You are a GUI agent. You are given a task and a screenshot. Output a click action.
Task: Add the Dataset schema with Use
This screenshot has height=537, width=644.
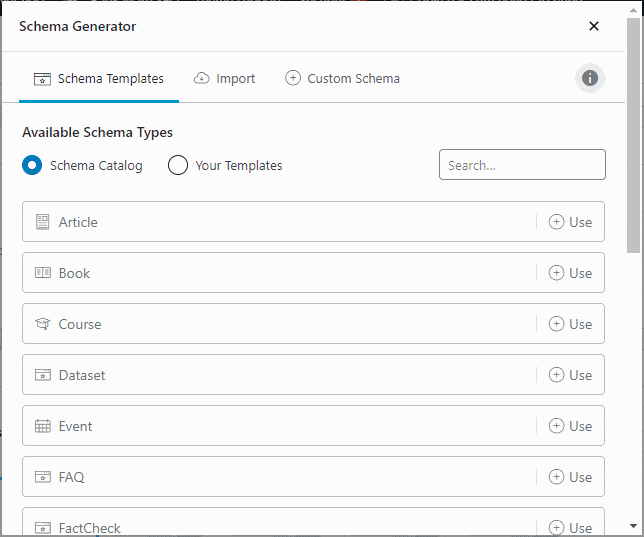pos(570,375)
